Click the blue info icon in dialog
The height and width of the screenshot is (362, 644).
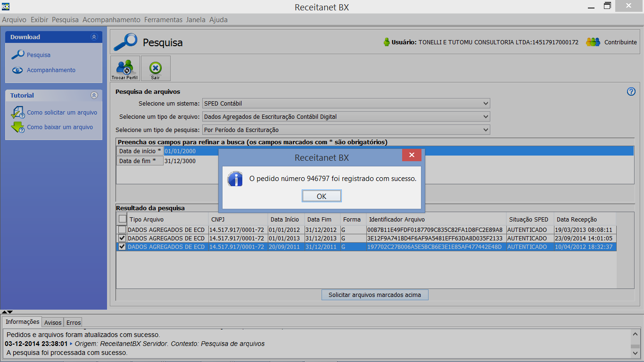coord(235,179)
